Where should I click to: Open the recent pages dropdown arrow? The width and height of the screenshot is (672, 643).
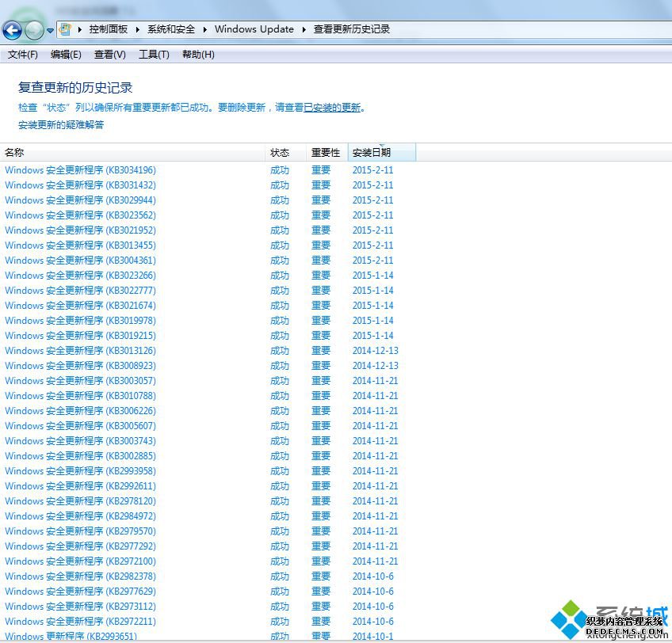(50, 30)
